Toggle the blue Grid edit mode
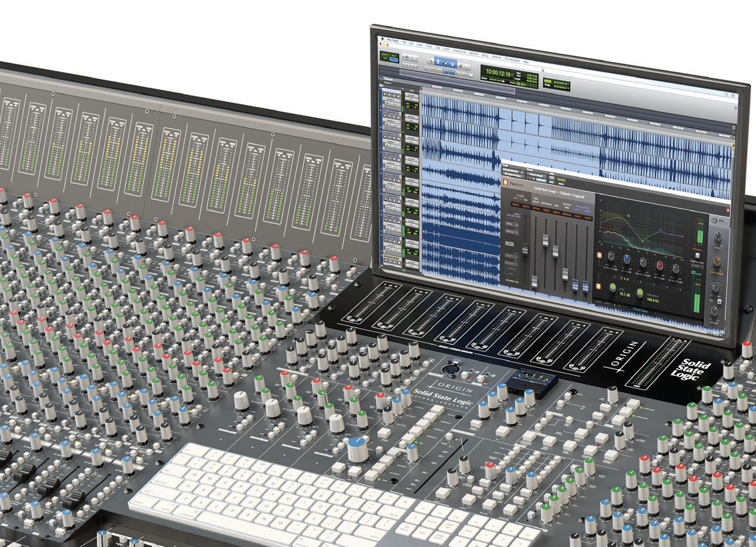 coord(393,59)
